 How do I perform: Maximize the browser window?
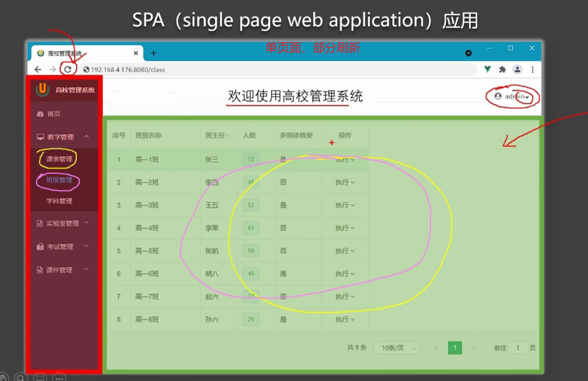pos(510,48)
